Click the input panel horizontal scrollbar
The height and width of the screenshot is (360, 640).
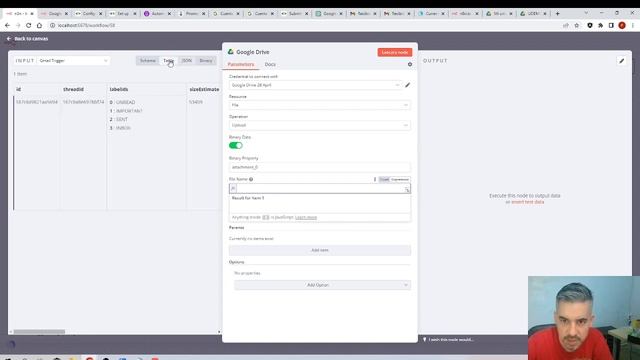tap(39, 332)
